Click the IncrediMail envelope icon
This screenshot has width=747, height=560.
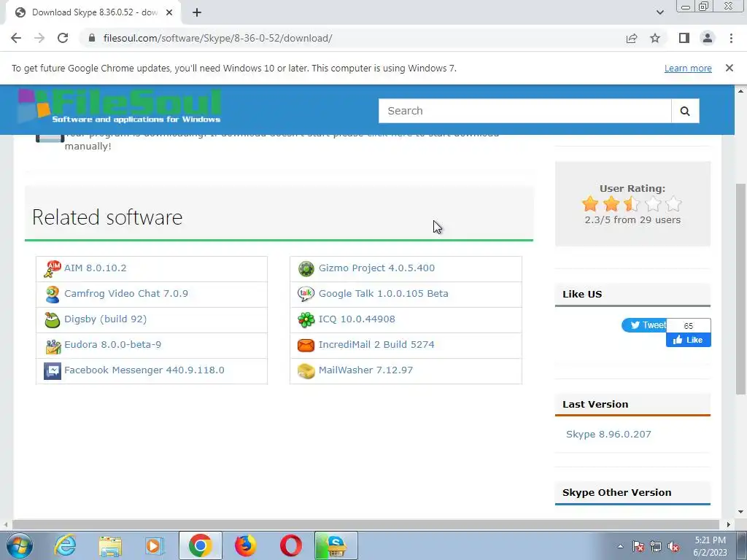[306, 345]
